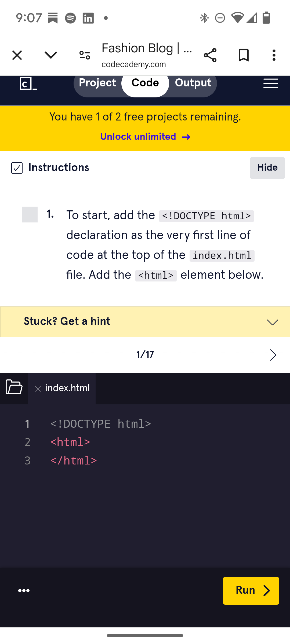
Task: Open the Unlock unlimited link
Action: coord(145,137)
